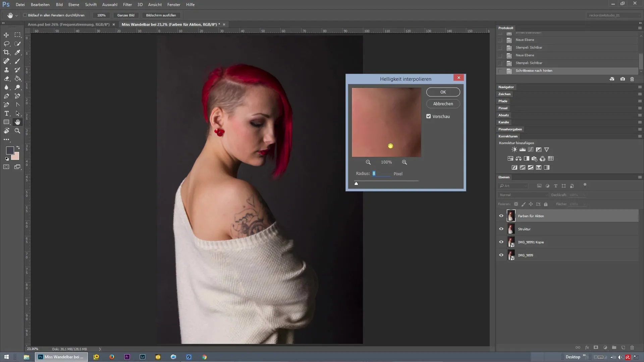644x362 pixels.
Task: Open the background color swatch
Action: [x=16, y=157]
